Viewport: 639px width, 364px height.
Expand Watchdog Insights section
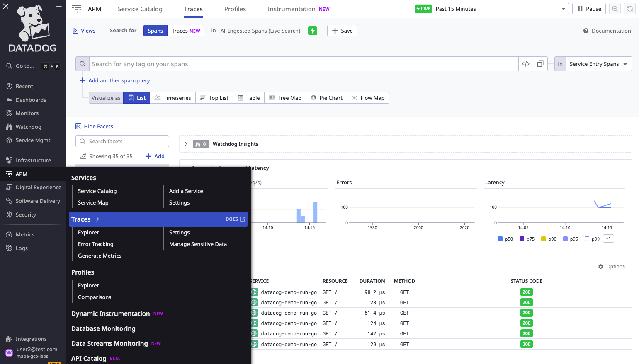[186, 144]
